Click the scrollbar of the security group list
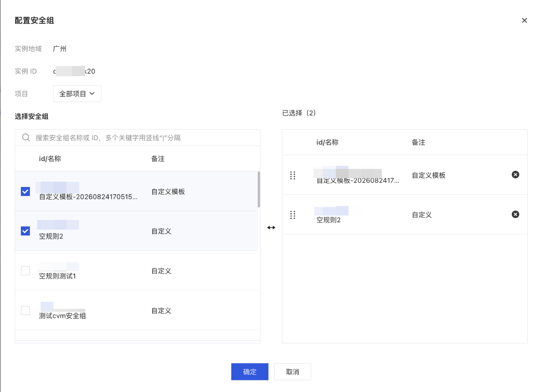Screen dimensions: 542x392 click(259, 189)
